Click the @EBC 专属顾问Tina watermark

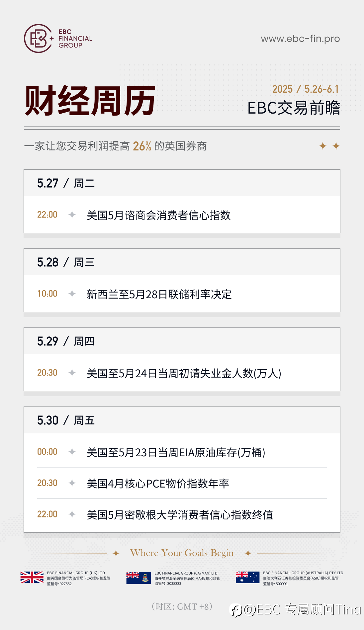pos(296,610)
